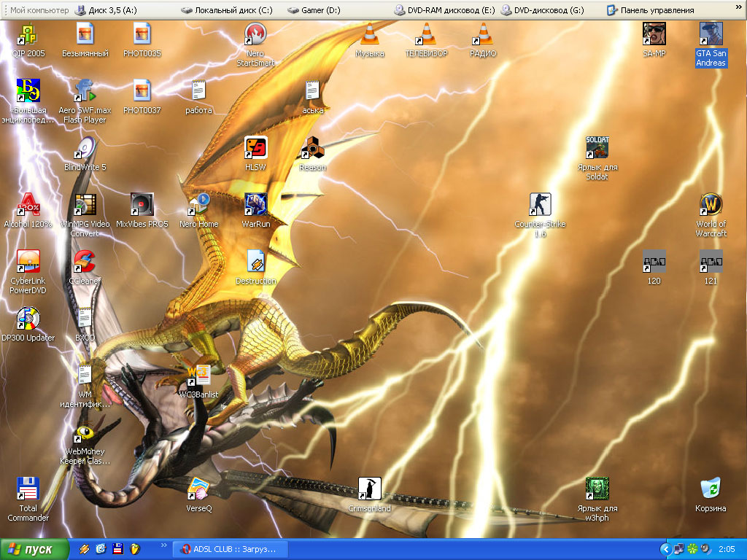The width and height of the screenshot is (747, 560).
Task: Switch to the ADSL CLUB taskbar window
Action: [x=230, y=549]
